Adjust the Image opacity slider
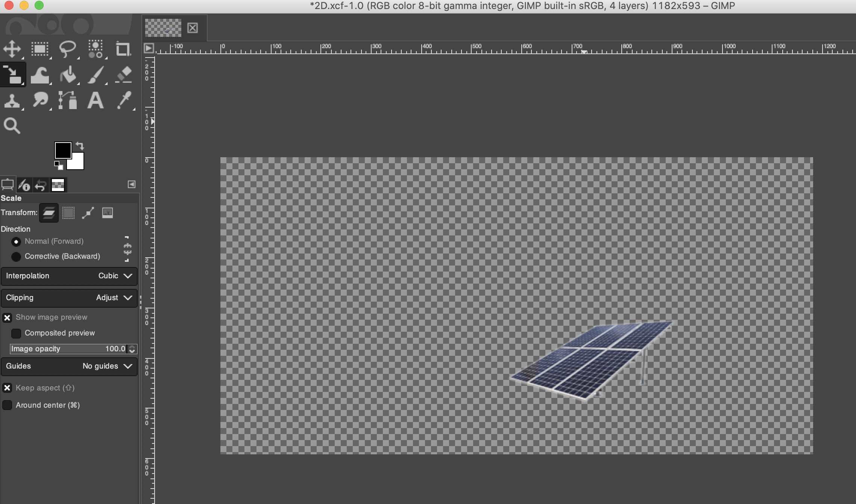 pos(68,349)
